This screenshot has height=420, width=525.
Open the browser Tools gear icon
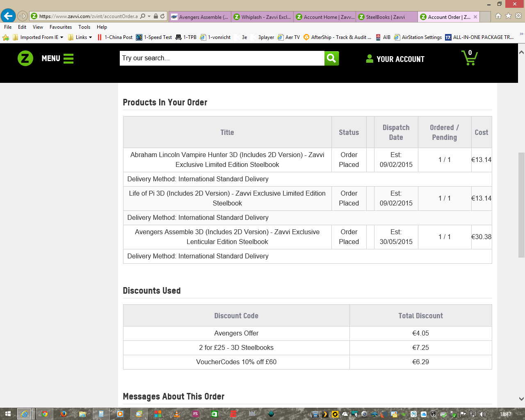518,16
